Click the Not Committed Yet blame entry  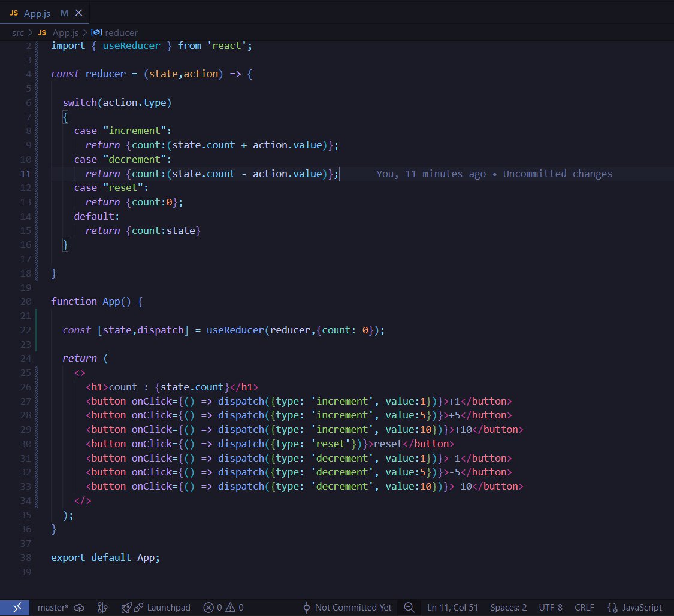(x=347, y=608)
